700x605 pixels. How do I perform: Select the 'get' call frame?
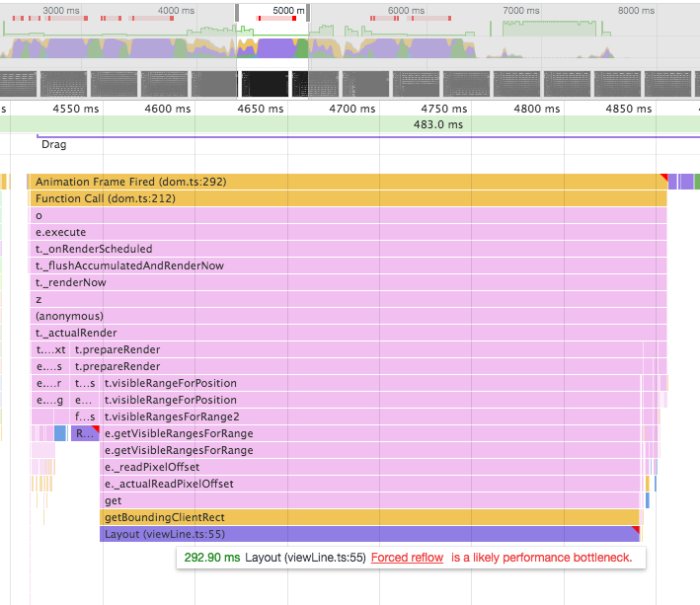pyautogui.click(x=369, y=500)
